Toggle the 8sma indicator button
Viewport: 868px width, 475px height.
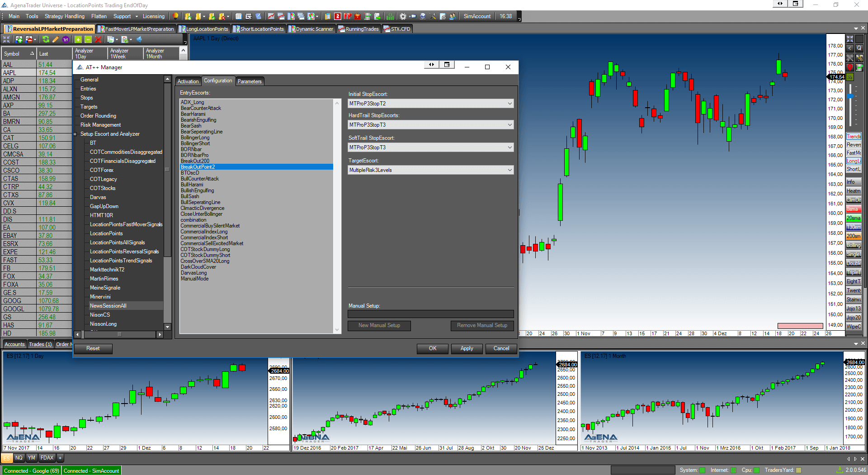tap(854, 209)
